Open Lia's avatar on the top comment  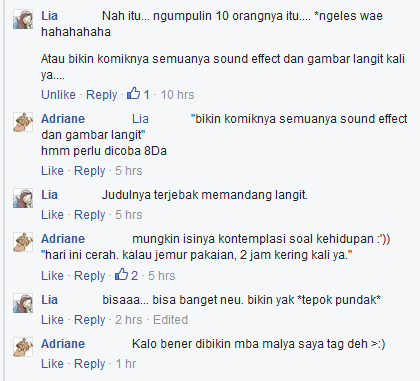tap(23, 19)
